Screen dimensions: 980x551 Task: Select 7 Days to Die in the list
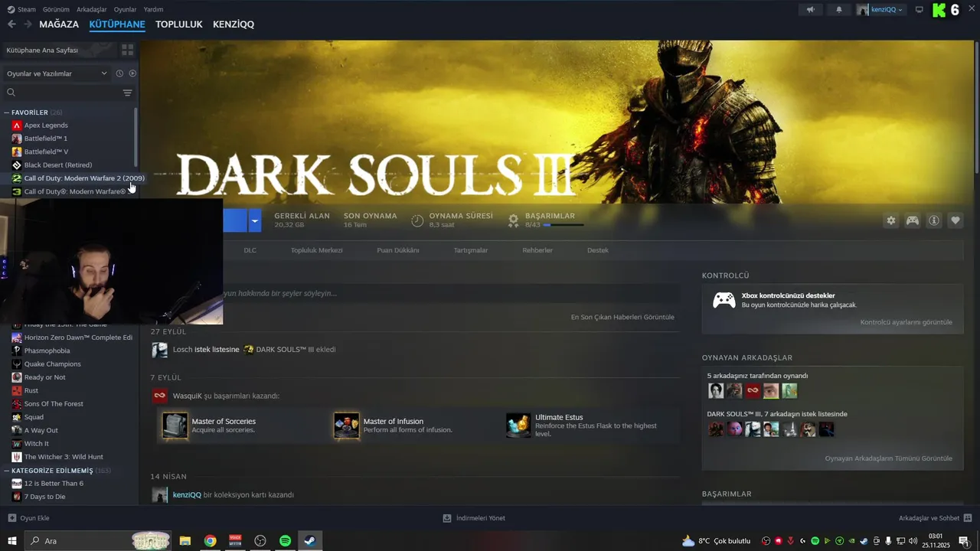point(44,497)
